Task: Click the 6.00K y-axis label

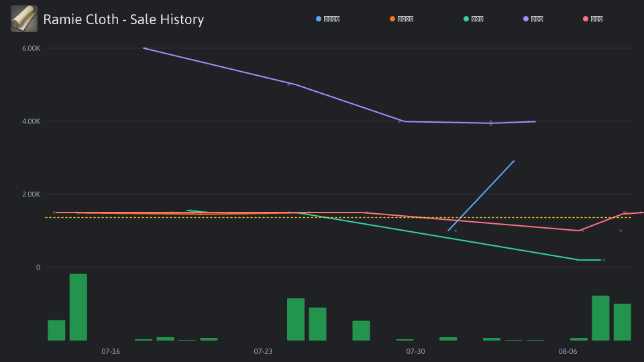Action: (32, 48)
